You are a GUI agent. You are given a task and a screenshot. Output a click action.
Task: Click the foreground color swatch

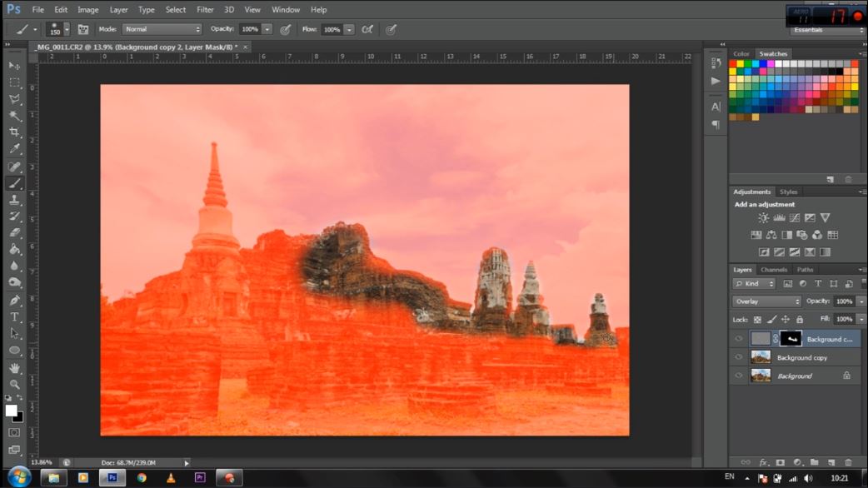click(11, 411)
